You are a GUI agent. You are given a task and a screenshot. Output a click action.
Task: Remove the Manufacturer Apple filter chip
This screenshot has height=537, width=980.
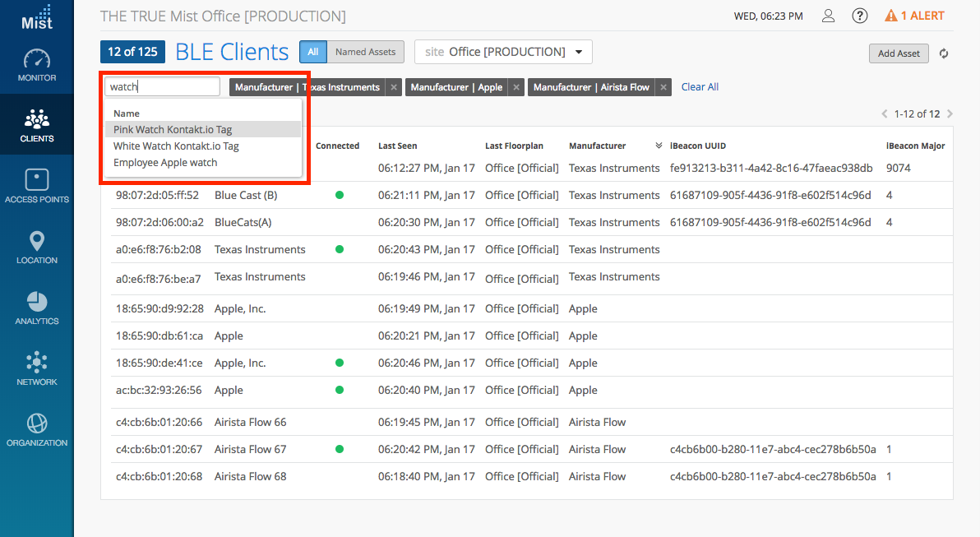click(515, 87)
